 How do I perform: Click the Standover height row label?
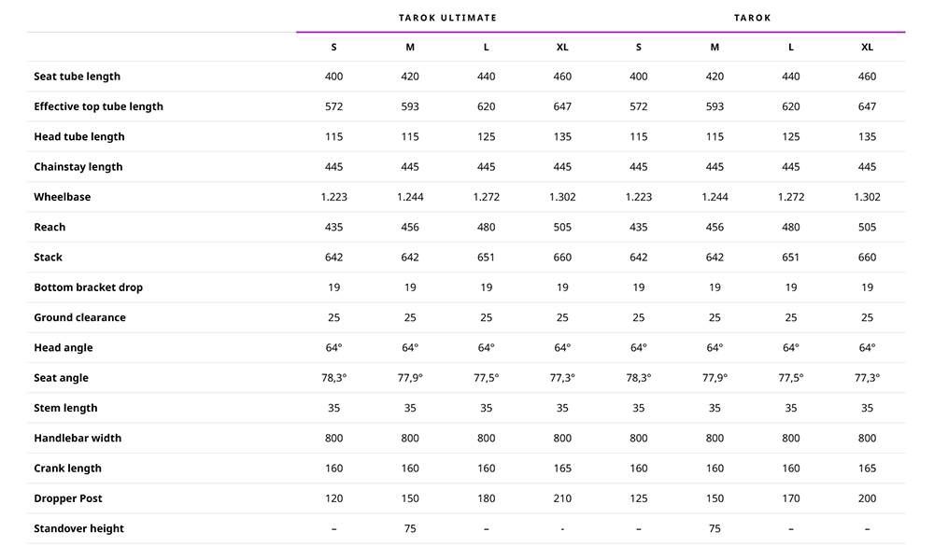78,528
